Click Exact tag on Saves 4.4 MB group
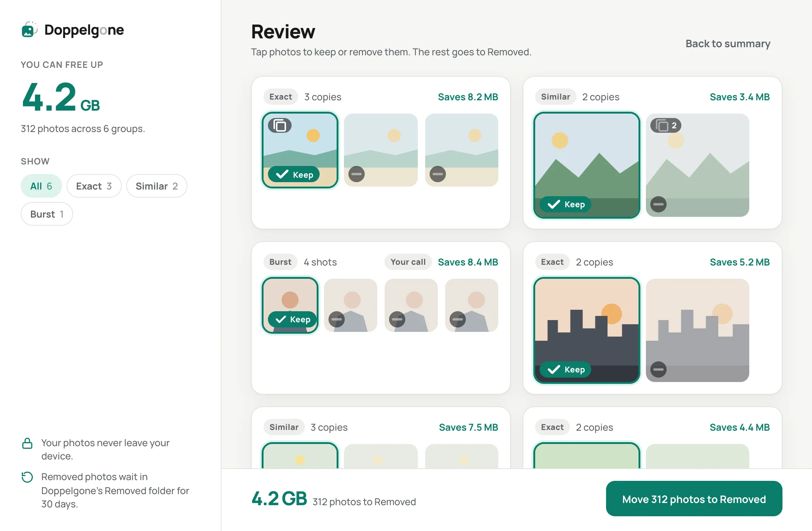This screenshot has width=812, height=531. pos(552,427)
